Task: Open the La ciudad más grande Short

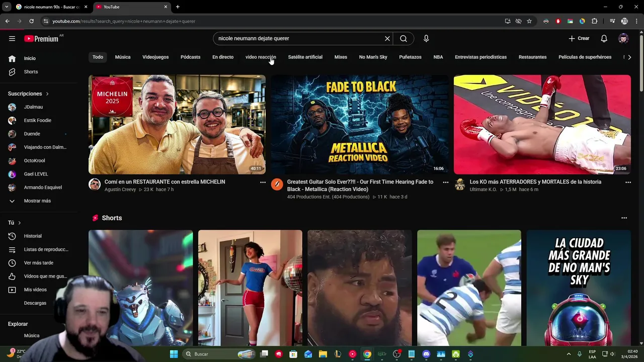Action: coord(579,288)
